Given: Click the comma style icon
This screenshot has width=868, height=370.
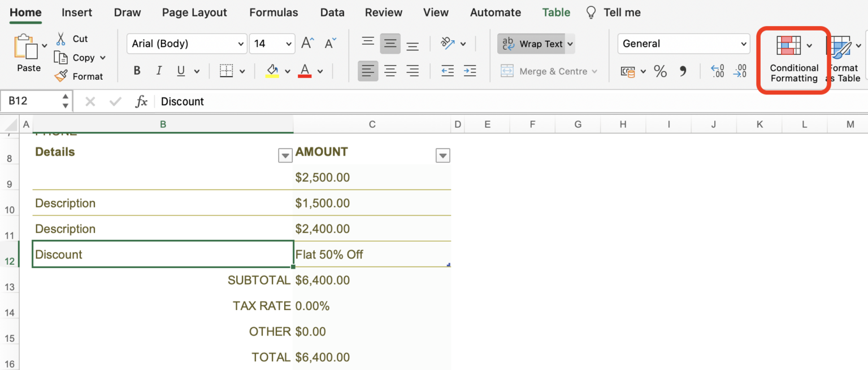Looking at the screenshot, I should click(684, 71).
